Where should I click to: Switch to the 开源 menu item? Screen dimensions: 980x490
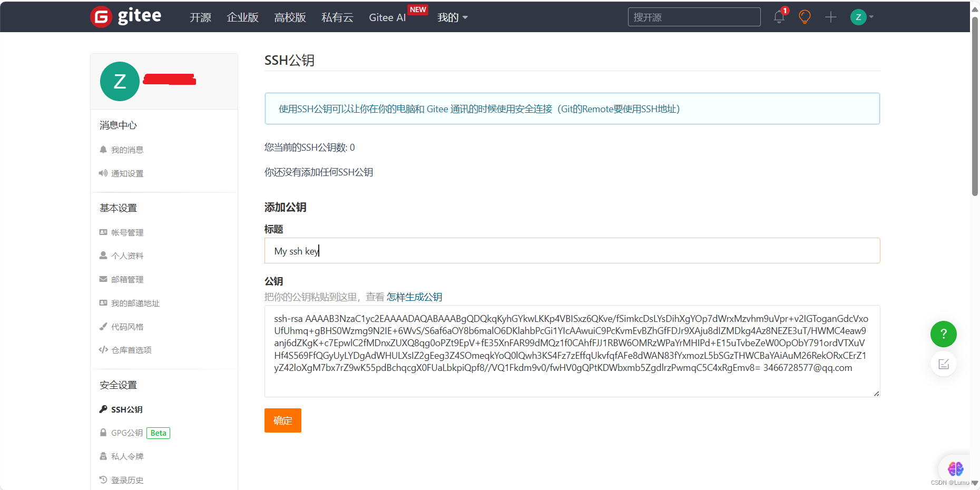pyautogui.click(x=200, y=17)
